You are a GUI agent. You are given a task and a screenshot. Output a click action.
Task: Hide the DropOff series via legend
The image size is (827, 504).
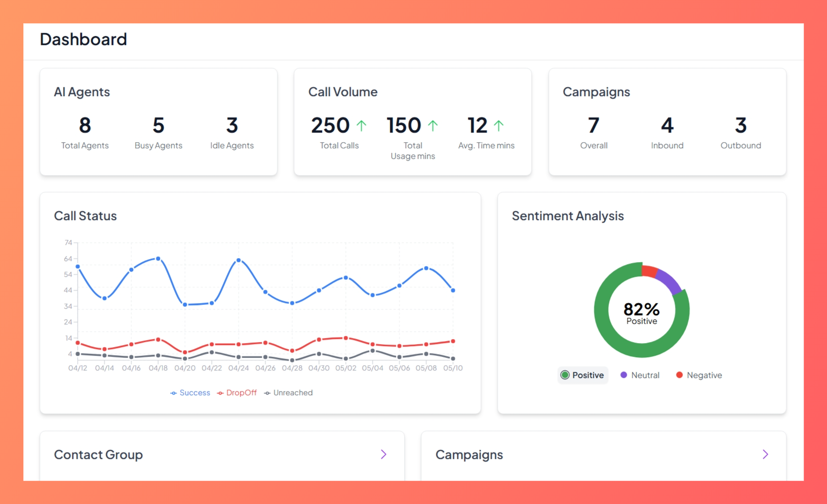237,393
